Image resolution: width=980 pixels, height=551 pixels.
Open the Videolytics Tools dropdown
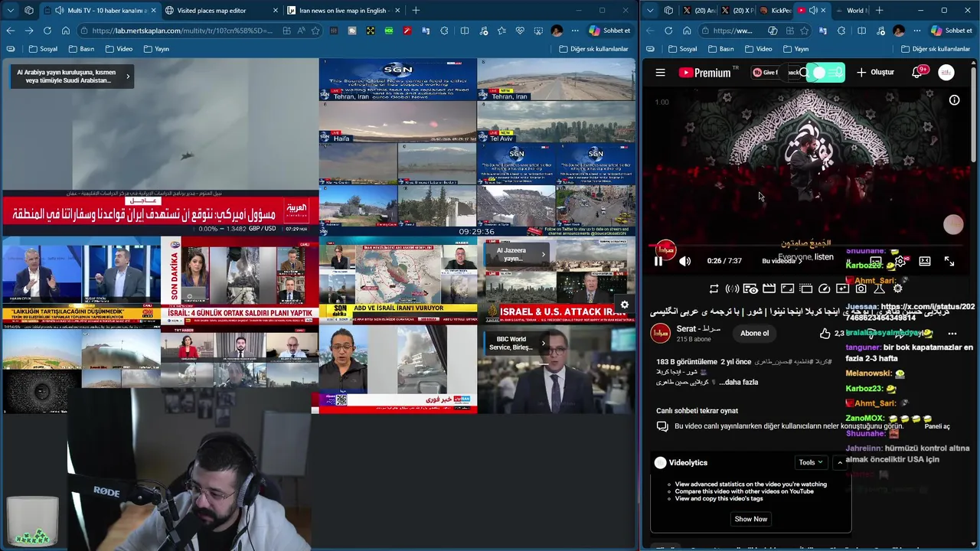(811, 462)
